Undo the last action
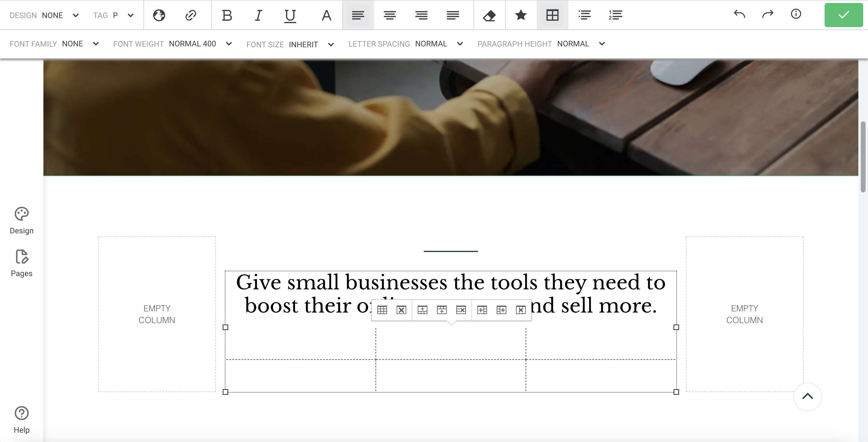The width and height of the screenshot is (868, 442). tap(740, 14)
